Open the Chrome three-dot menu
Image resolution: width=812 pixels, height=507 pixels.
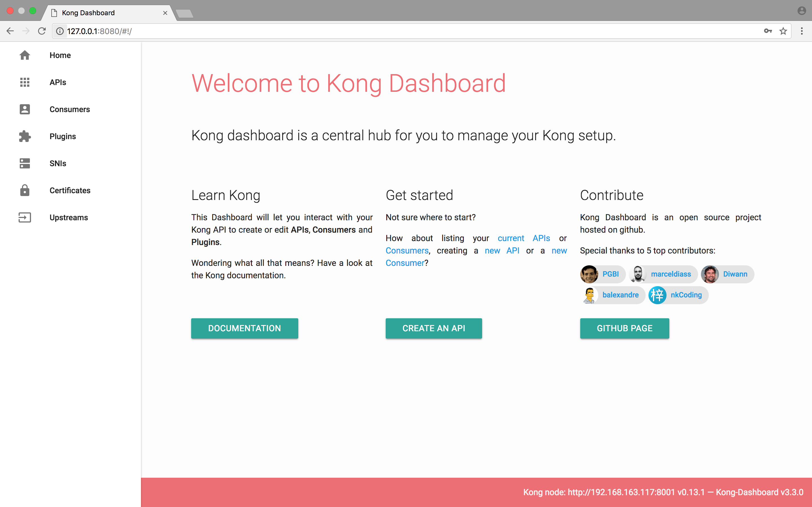pos(802,31)
